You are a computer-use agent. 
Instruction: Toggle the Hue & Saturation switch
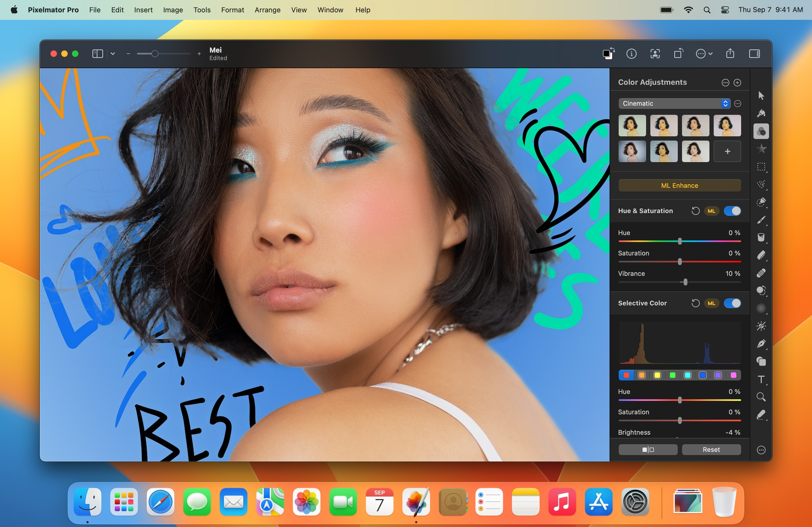pyautogui.click(x=732, y=211)
